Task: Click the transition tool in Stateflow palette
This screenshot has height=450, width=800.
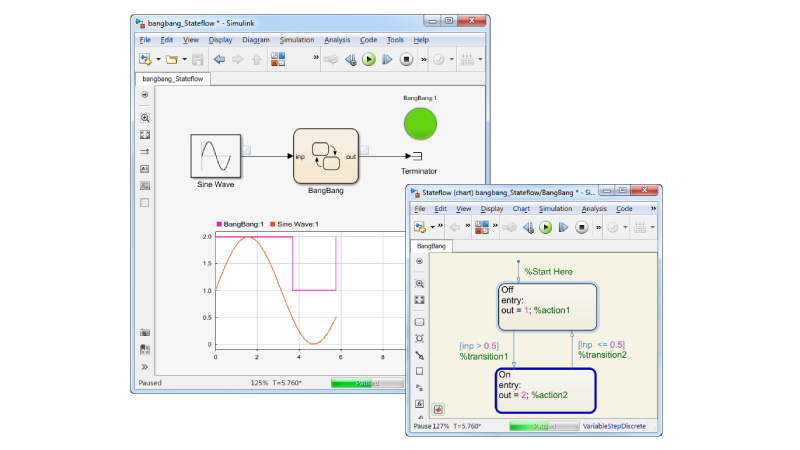Action: click(419, 354)
